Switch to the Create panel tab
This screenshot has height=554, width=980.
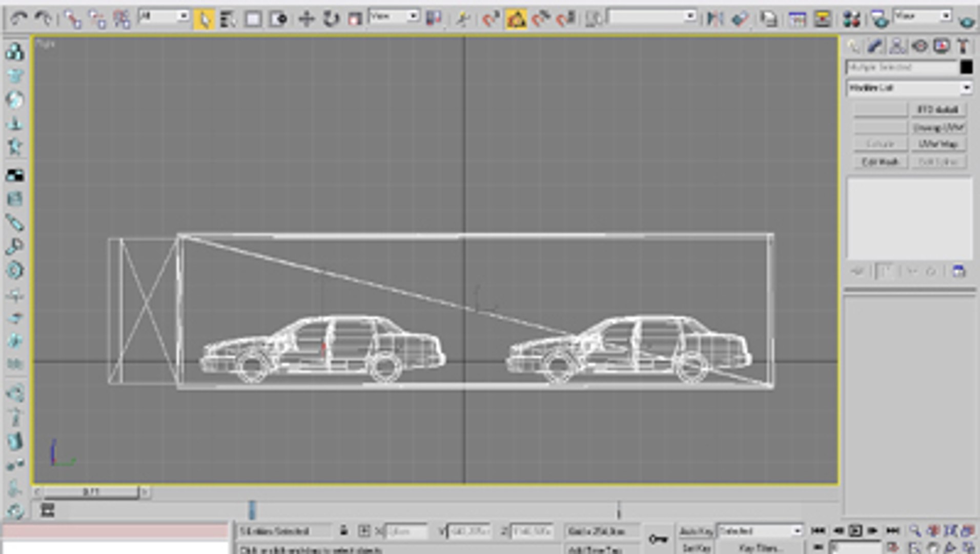(853, 46)
